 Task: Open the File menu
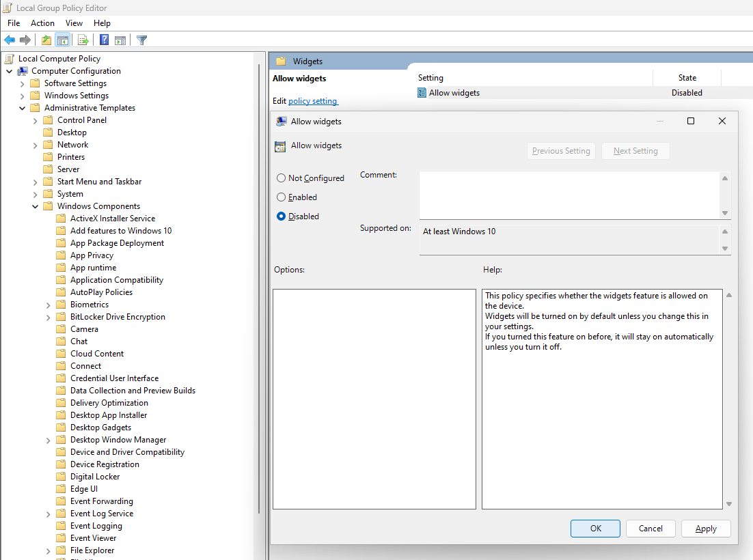click(x=14, y=23)
